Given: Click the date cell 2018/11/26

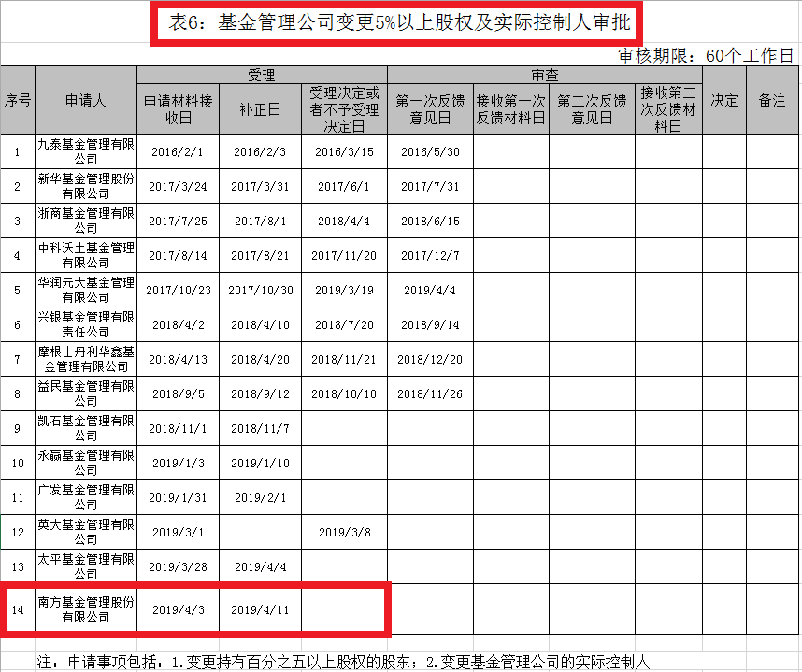Looking at the screenshot, I should [x=430, y=393].
